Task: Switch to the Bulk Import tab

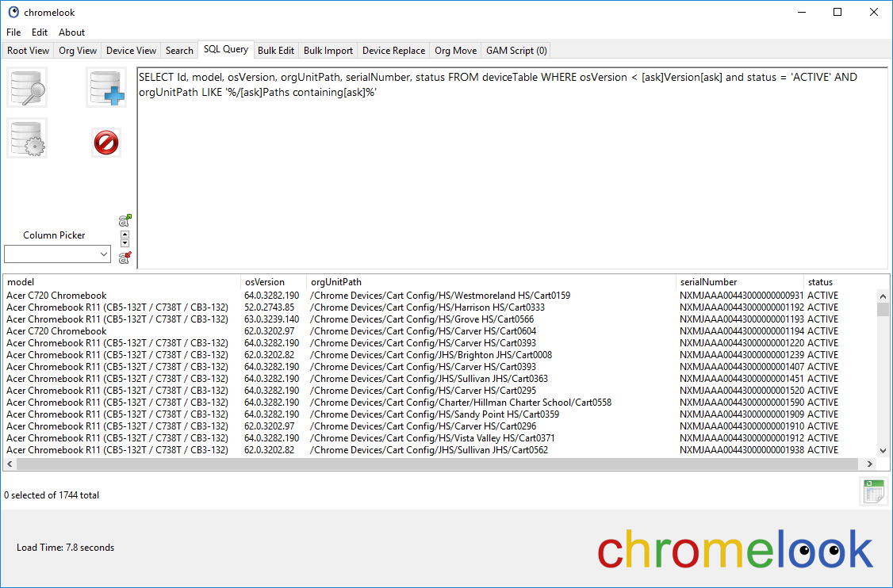Action: (x=328, y=51)
